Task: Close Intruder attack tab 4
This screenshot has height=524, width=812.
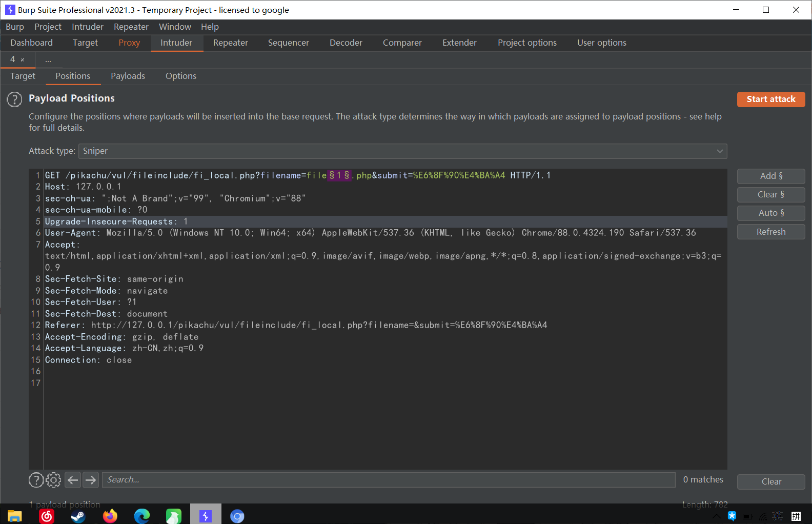Action: (x=23, y=60)
